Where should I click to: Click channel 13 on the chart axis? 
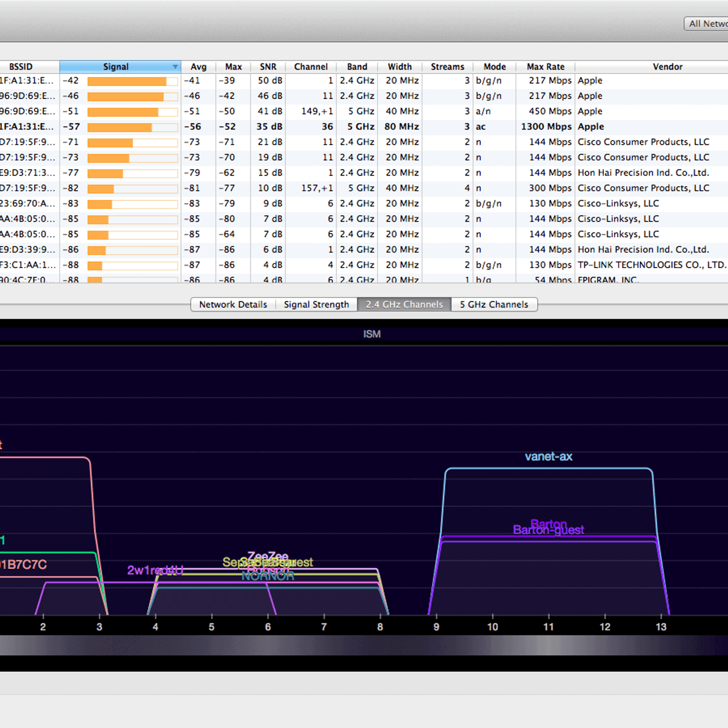tap(661, 627)
